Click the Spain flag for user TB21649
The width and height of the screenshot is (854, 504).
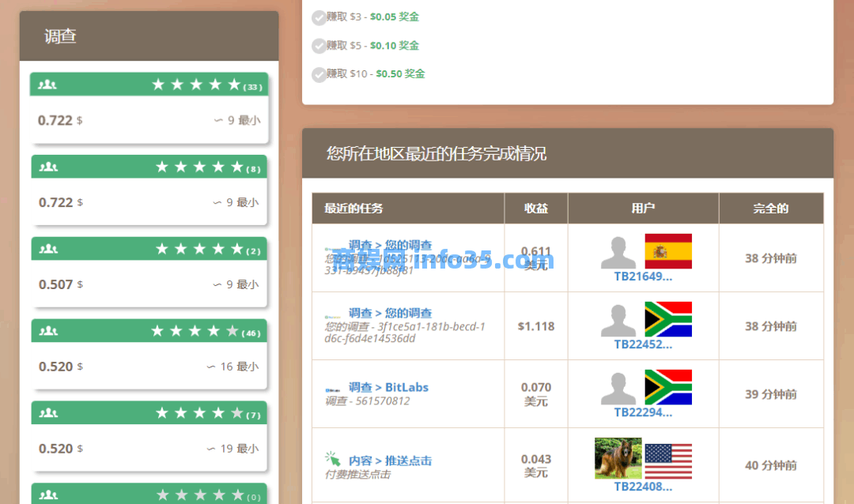[x=668, y=251]
